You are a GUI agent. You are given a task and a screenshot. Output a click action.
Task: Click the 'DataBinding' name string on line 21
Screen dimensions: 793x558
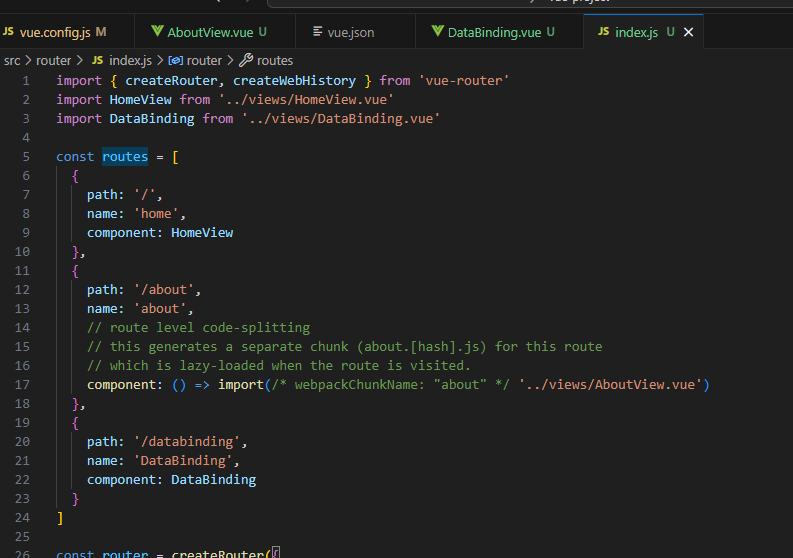tap(183, 461)
